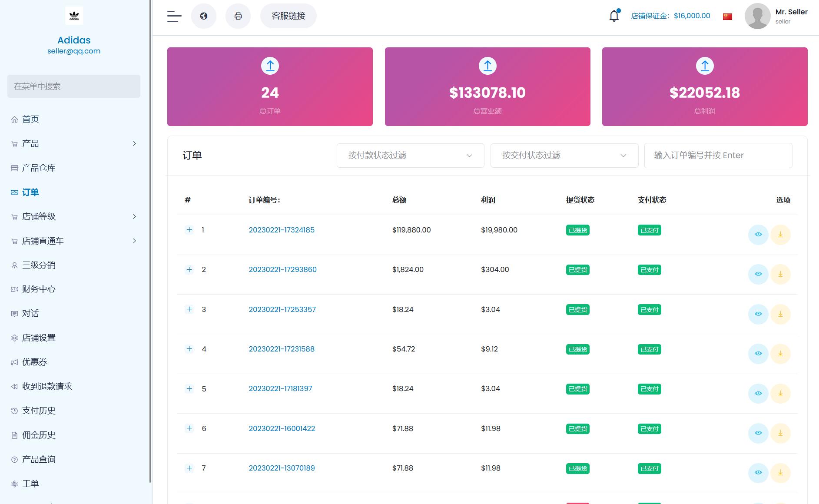Click the order number search field
Viewport: 819px width, 504px height.
718,156
